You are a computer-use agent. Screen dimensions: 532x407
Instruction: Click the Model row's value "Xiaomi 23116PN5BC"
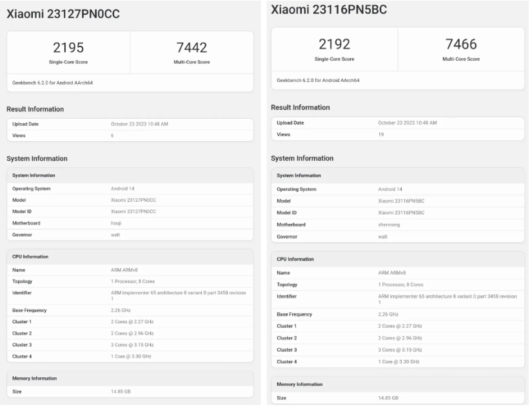pos(401,201)
